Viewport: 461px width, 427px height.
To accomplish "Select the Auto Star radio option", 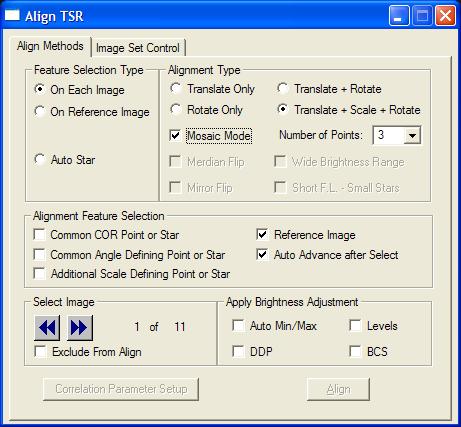I will 65,160.
